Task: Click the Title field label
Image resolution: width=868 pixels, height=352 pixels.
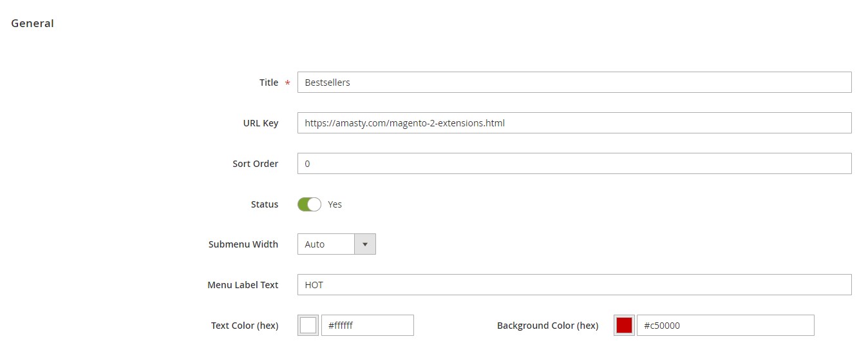Action: [269, 83]
